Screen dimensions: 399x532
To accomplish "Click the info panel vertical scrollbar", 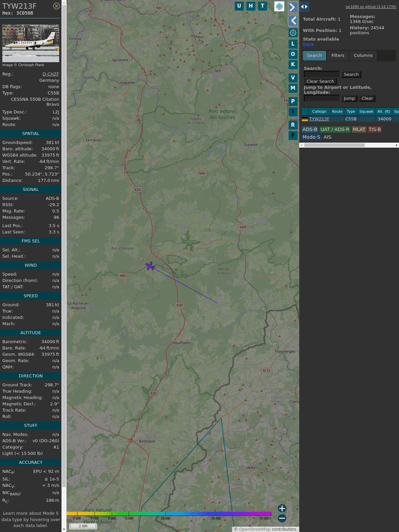I will [64, 246].
